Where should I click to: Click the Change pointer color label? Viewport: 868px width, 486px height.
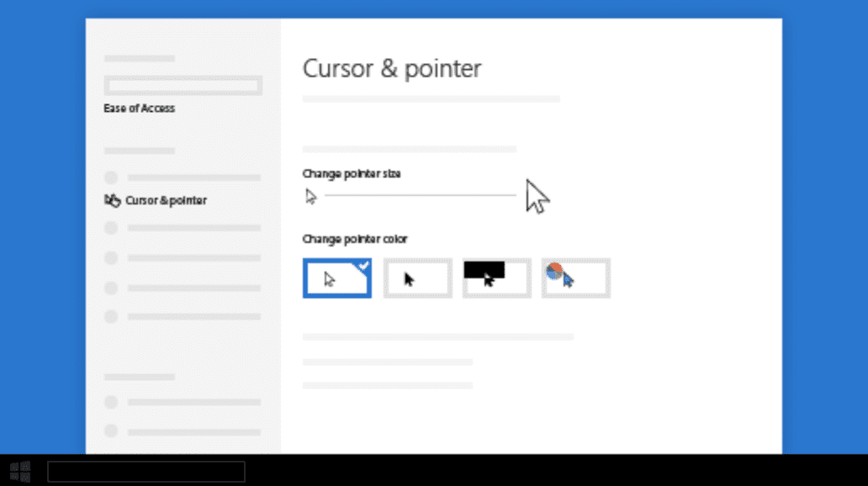[355, 239]
